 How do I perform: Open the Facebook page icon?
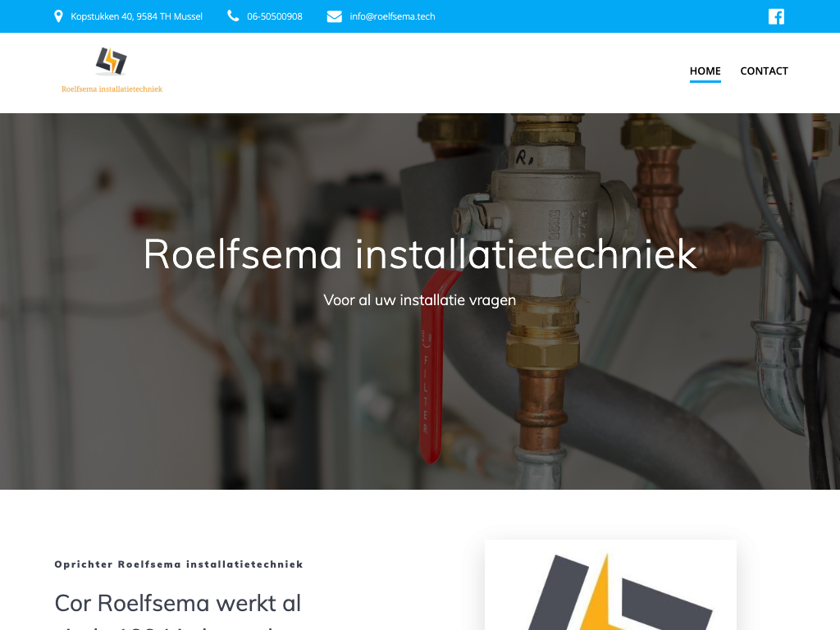(x=776, y=16)
